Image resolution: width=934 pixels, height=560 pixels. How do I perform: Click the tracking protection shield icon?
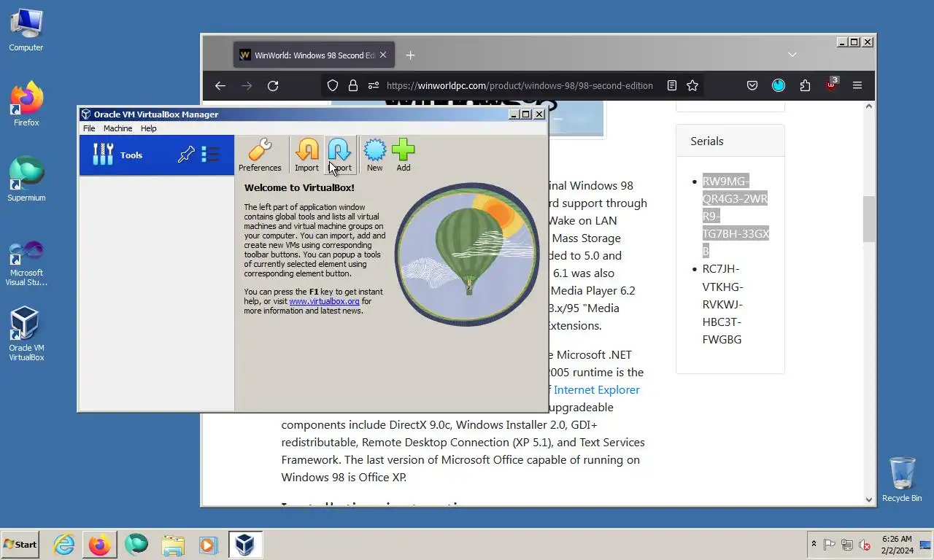[x=333, y=85]
